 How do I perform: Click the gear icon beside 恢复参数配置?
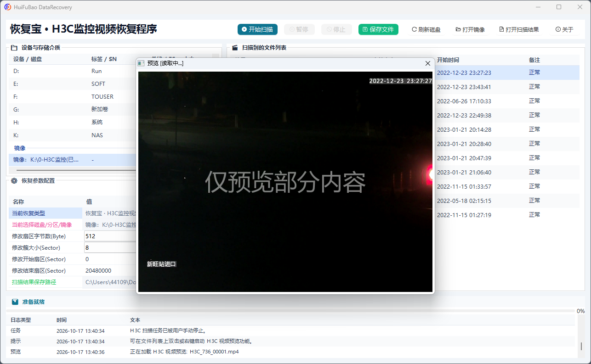[14, 180]
